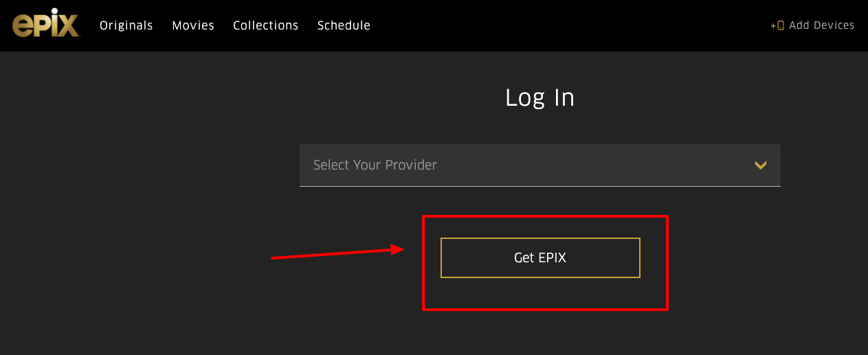868x355 pixels.
Task: Open the Select Your Provider dropdown
Action: click(x=539, y=165)
